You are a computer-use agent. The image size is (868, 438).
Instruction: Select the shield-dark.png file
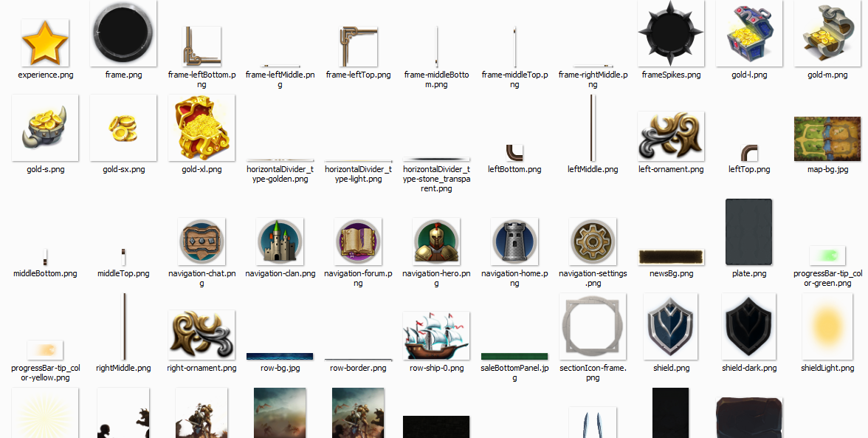tap(749, 326)
